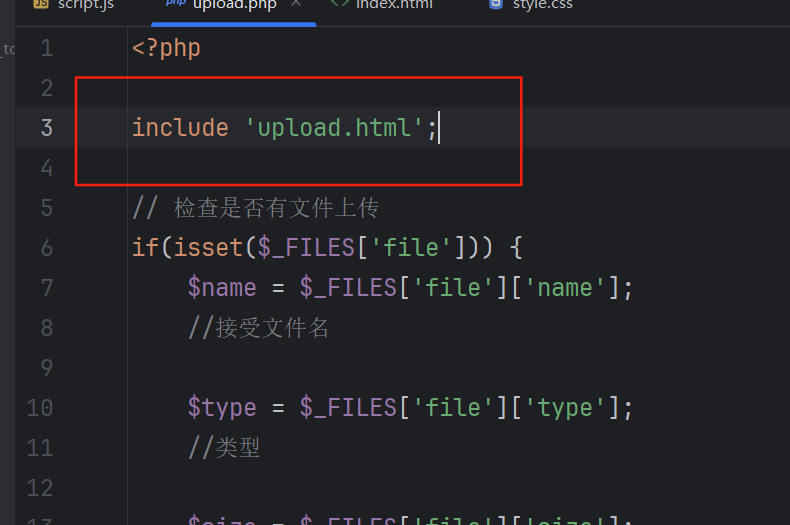Click the $name variable on line 7

[x=222, y=288]
